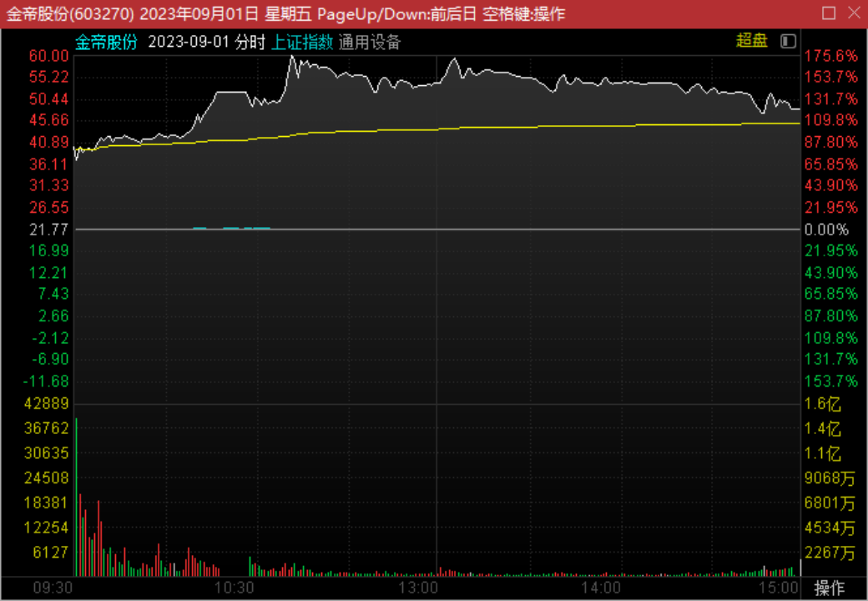Click the 通用设备 sector label
Viewport: 868px width, 601px height.
369,42
